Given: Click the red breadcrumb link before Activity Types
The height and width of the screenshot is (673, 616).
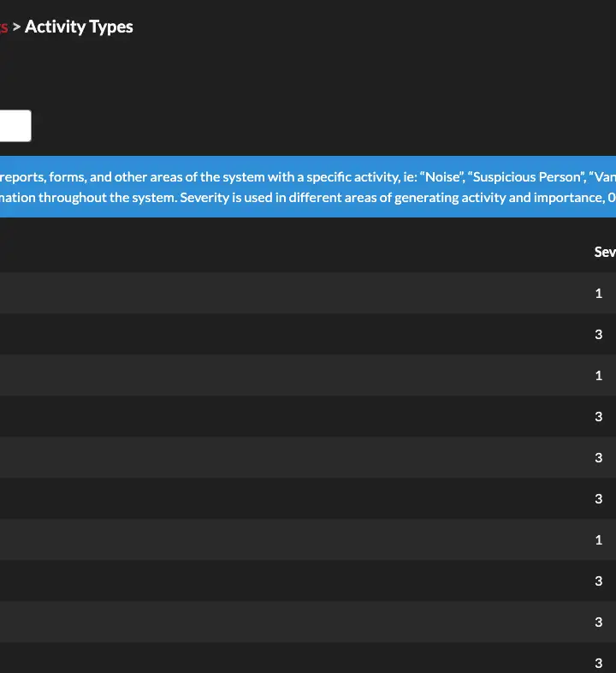Looking at the screenshot, I should pos(4,27).
